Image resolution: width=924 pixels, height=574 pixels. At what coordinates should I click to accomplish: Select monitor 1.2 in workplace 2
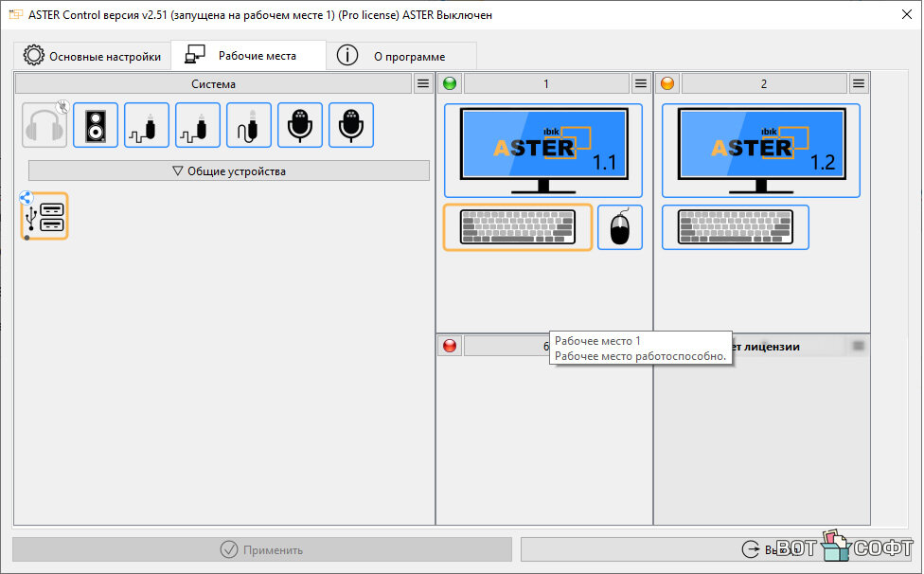click(760, 150)
